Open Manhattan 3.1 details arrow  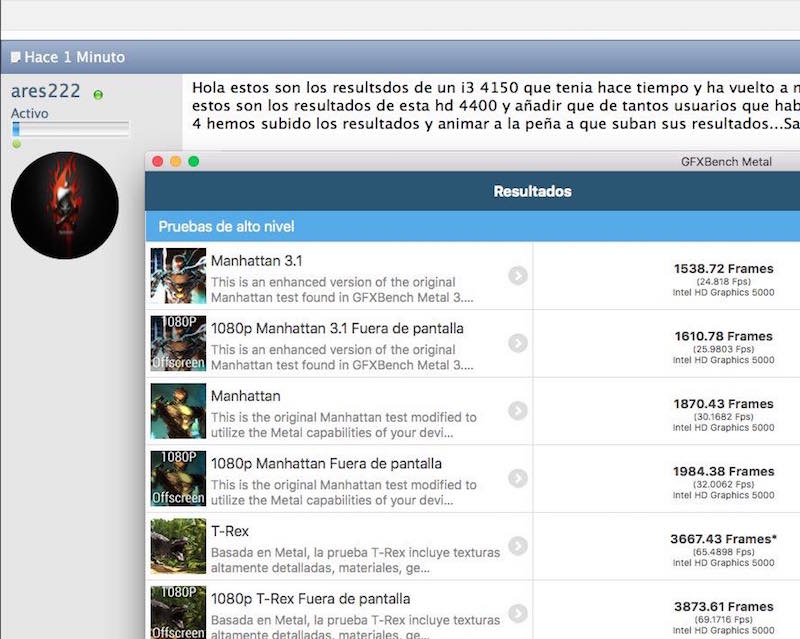[x=518, y=276]
